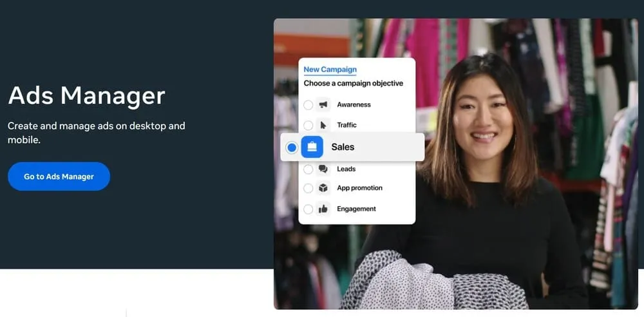Choose the App promotion radio button
This screenshot has height=317, width=644.
pos(308,188)
